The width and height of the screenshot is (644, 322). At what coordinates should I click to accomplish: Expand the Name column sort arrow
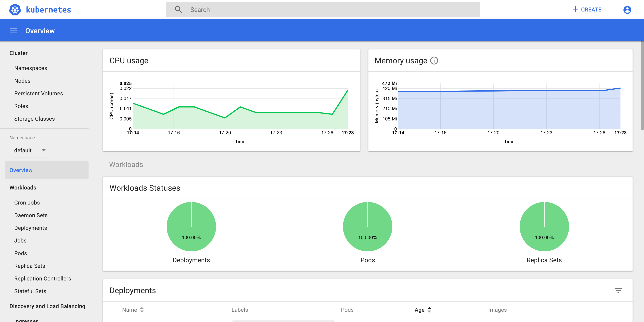click(142, 309)
